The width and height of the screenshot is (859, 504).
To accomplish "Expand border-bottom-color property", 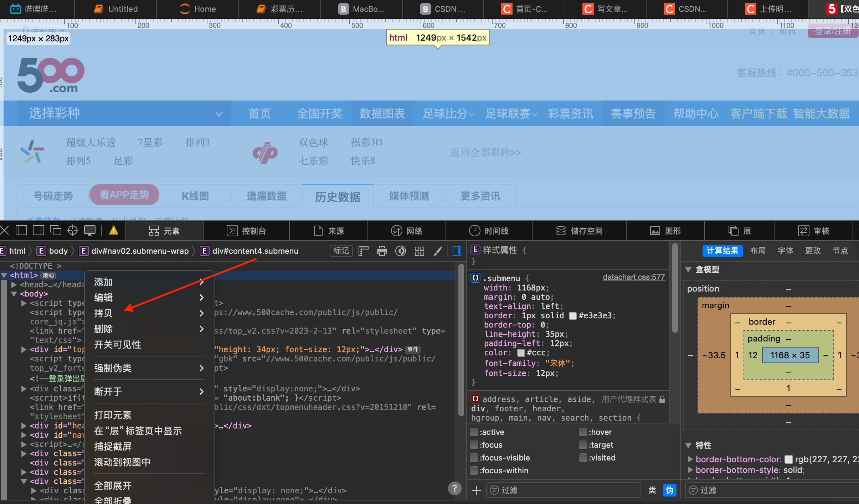I will [x=690, y=459].
